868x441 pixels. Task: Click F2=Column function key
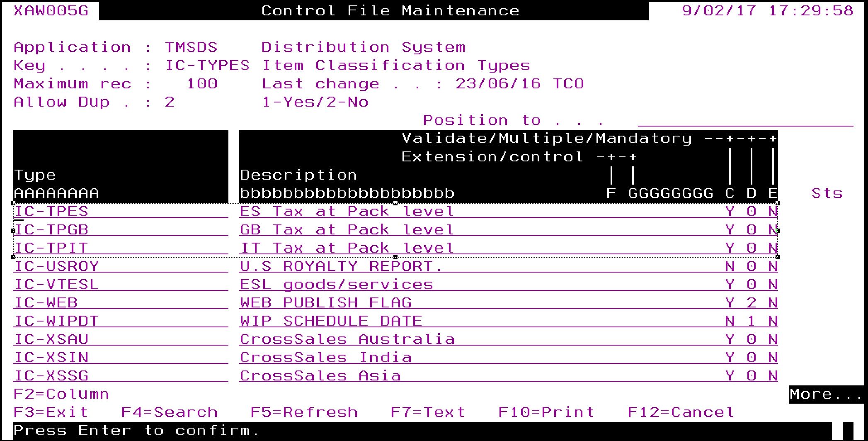pos(61,394)
